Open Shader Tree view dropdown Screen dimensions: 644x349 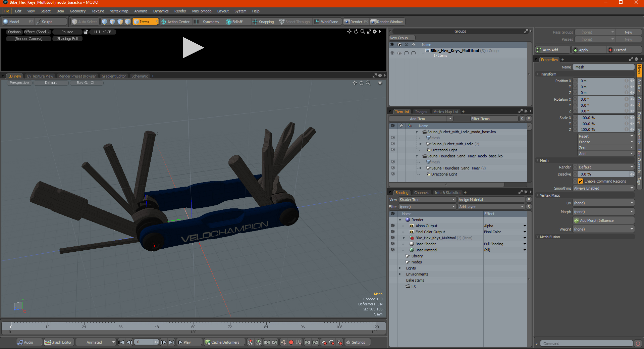[x=427, y=200]
